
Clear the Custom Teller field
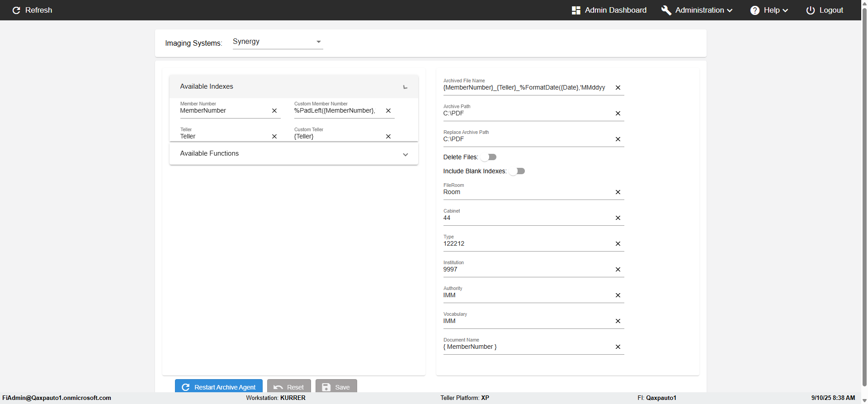click(x=388, y=137)
